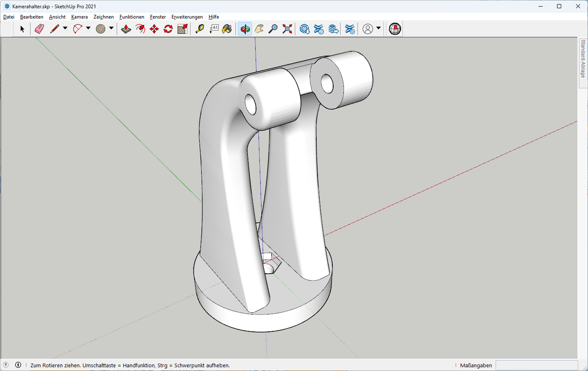
Task: Click the info status bar icon
Action: click(18, 365)
